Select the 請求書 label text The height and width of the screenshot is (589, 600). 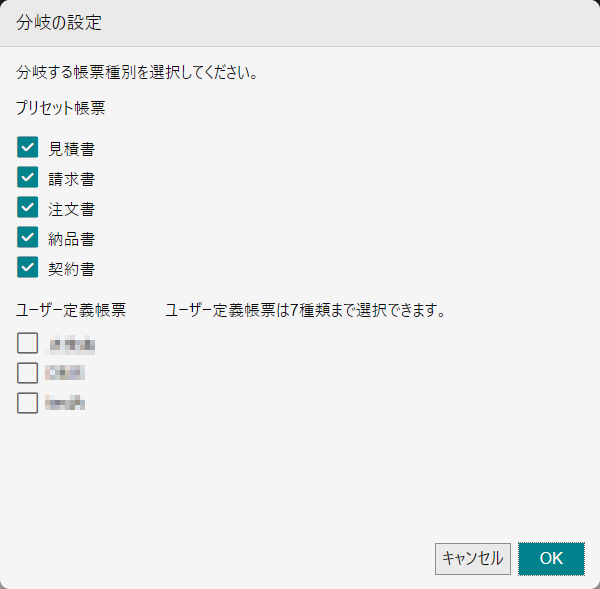pos(72,179)
